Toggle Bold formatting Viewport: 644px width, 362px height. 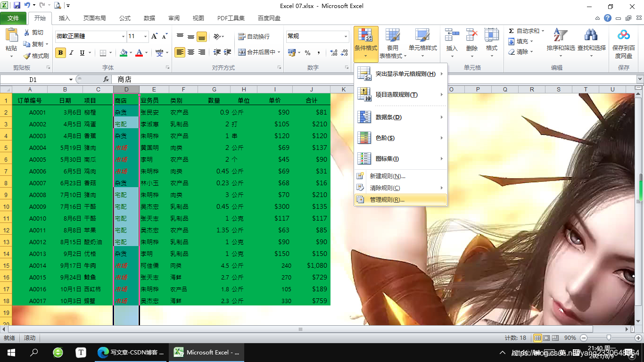click(60, 53)
